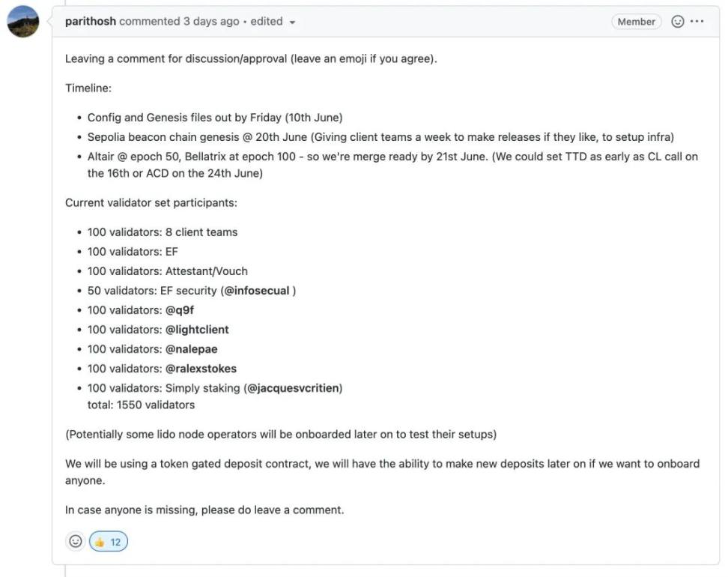Image resolution: width=728 pixels, height=577 pixels.
Task: Click the 'total: 1550 validators' text
Action: pyautogui.click(x=141, y=405)
